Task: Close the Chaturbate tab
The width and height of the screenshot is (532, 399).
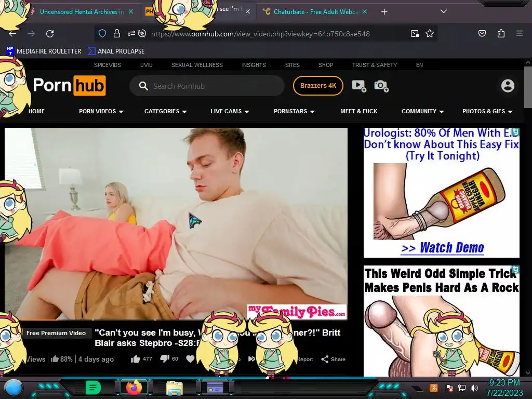Action: coord(365,11)
